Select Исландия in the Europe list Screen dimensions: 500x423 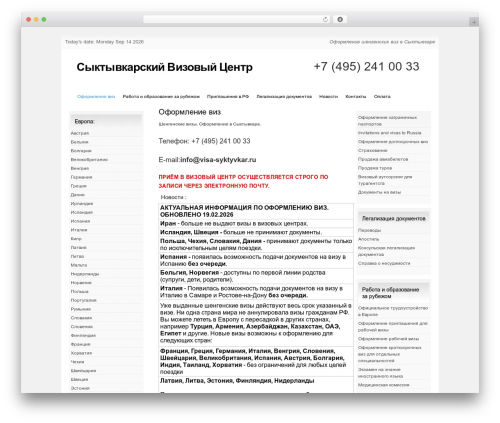pyautogui.click(x=82, y=212)
